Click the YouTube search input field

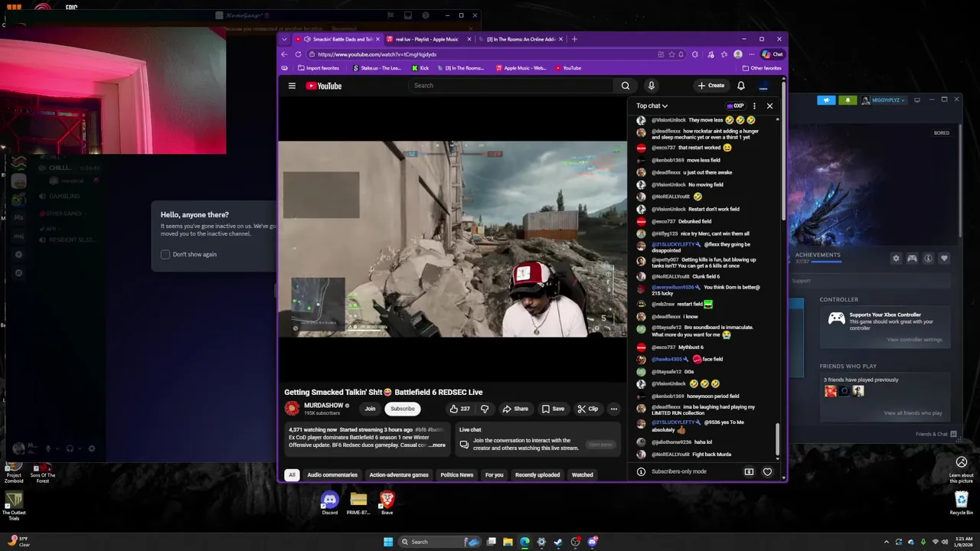511,86
